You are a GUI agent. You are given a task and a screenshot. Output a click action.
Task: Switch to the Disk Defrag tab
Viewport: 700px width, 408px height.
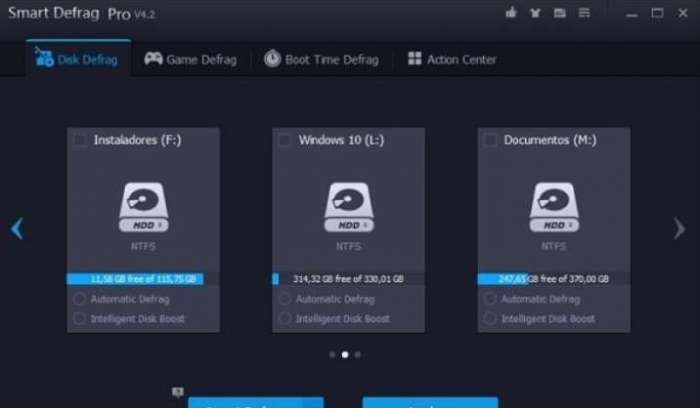point(77,58)
